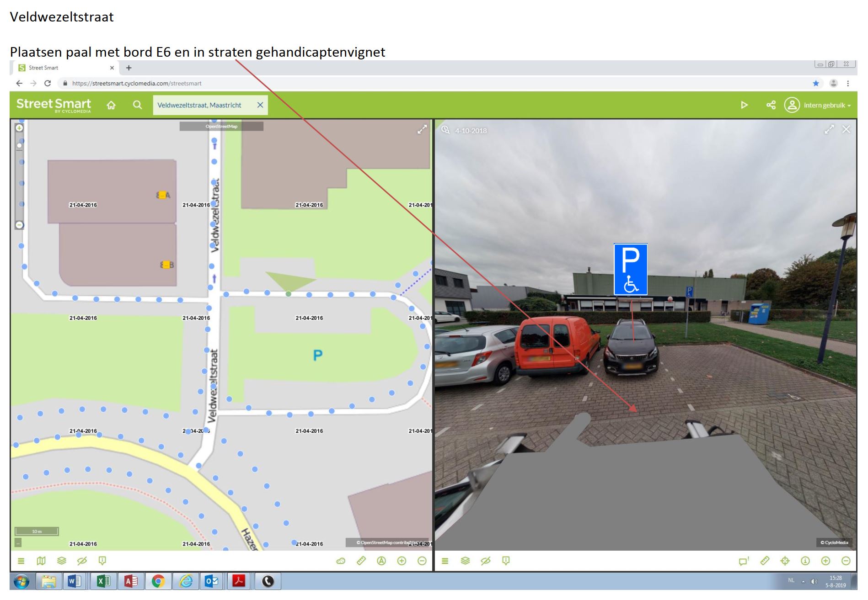The width and height of the screenshot is (868, 600).
Task: Click the share icon in header
Action: (x=771, y=105)
